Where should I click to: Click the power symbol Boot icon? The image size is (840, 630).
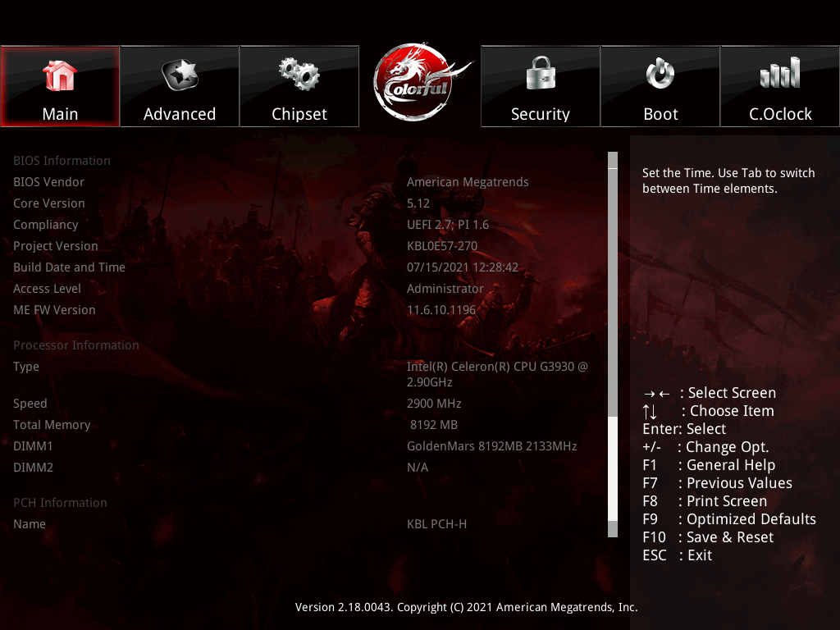(660, 73)
